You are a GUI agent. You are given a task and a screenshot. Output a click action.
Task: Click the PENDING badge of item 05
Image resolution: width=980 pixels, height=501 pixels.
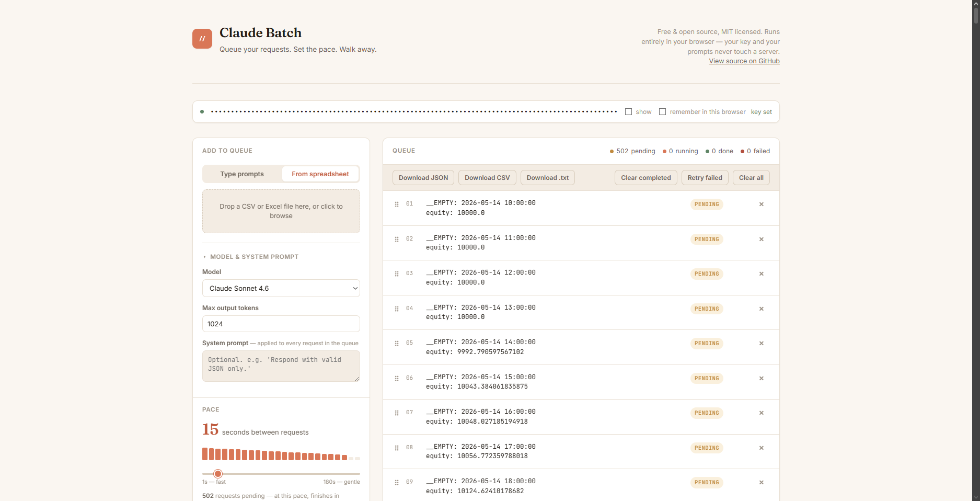point(707,344)
